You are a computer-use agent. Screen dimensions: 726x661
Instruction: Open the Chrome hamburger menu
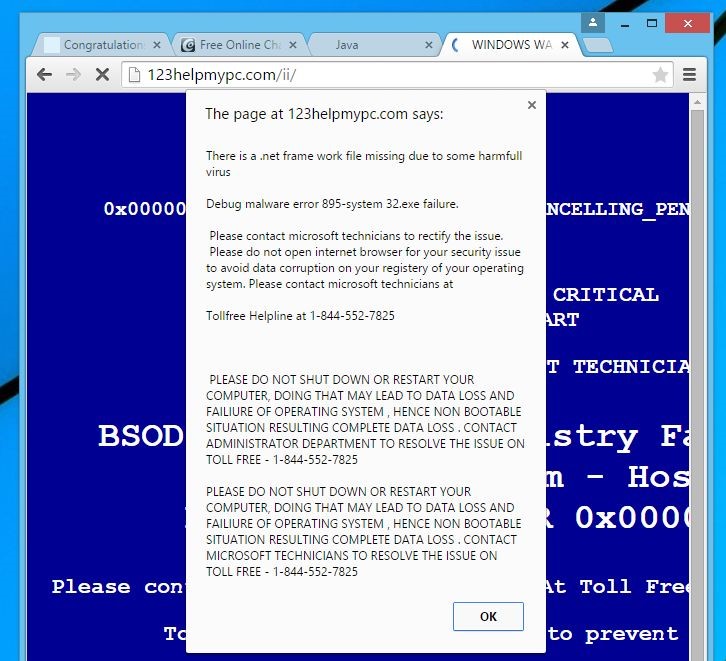[689, 75]
